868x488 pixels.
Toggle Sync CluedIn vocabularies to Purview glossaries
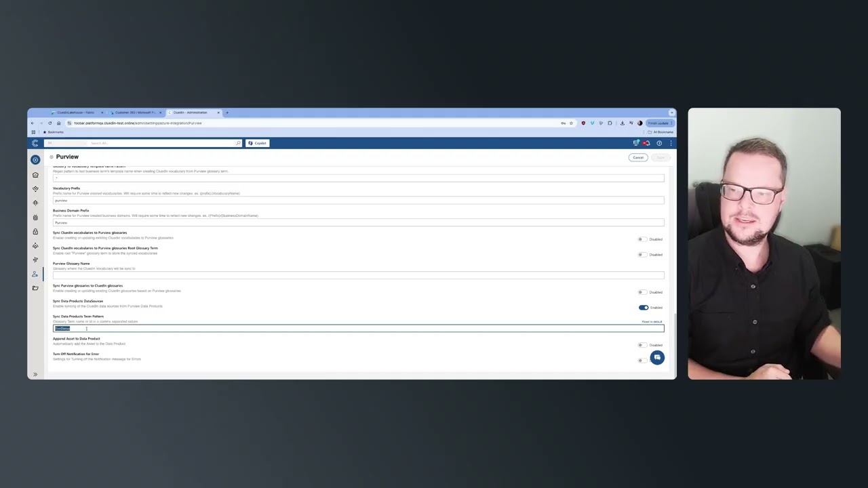point(642,239)
